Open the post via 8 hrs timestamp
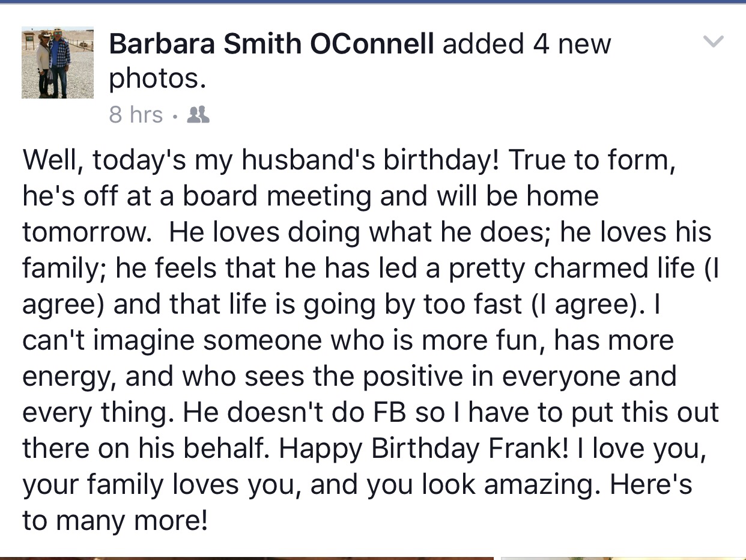 point(136,114)
